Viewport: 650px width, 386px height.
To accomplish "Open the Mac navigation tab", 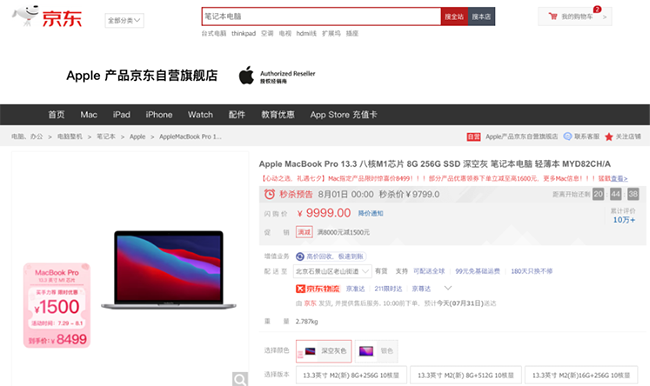I will point(89,114).
